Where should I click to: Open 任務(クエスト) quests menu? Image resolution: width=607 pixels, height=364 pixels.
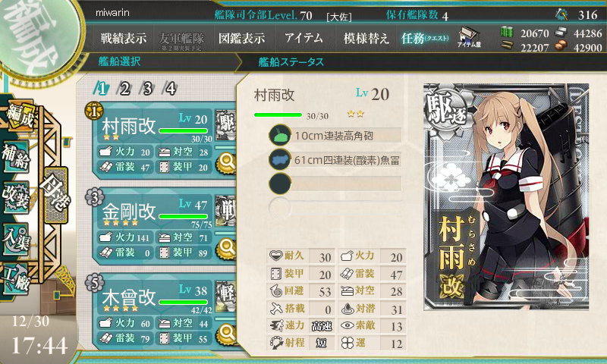(x=425, y=38)
